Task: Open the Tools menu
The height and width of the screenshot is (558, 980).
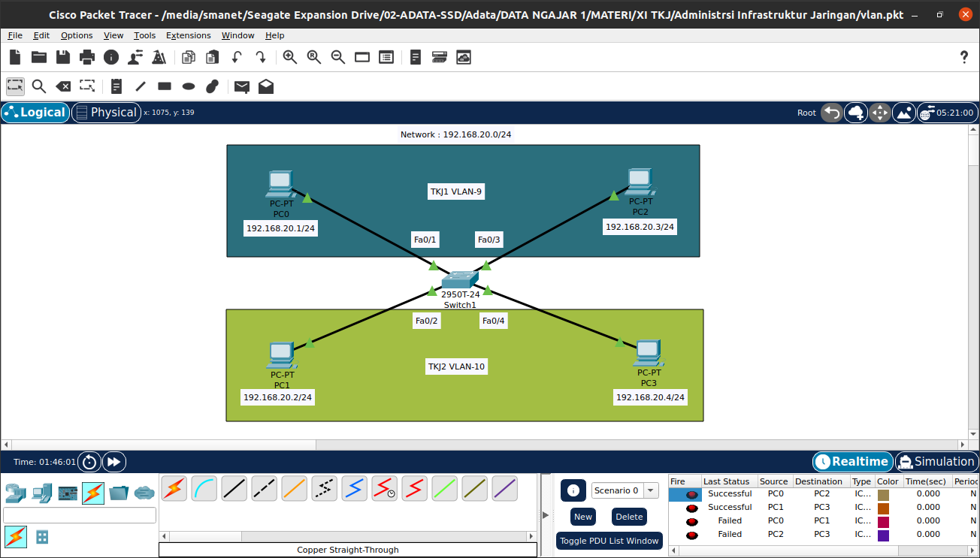Action: tap(145, 35)
